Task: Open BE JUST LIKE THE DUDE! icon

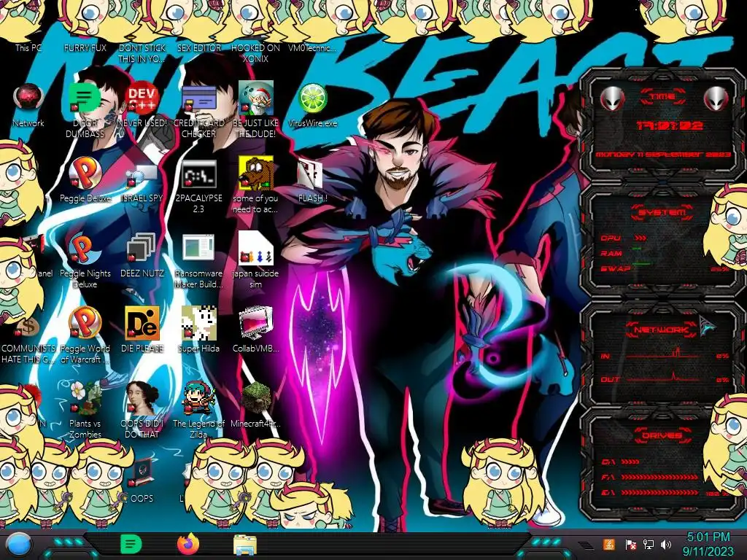Action: 256,98
